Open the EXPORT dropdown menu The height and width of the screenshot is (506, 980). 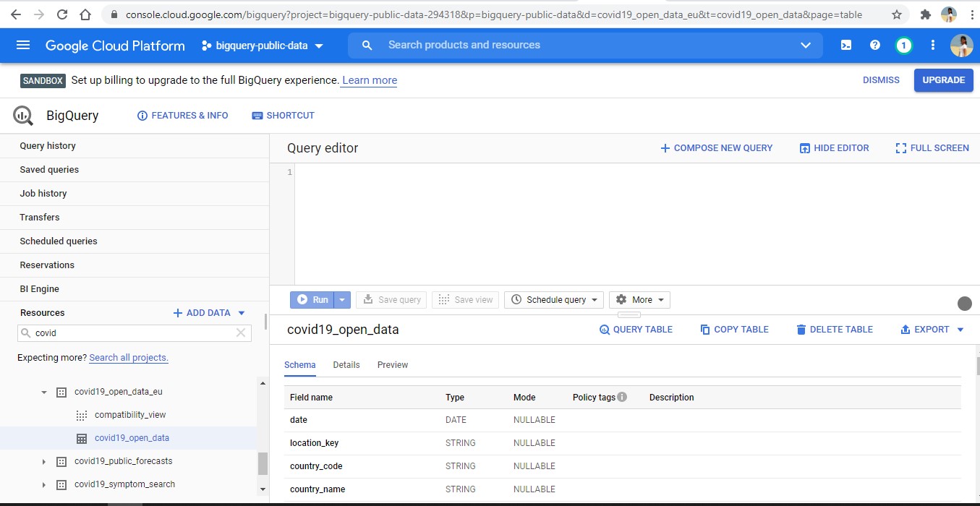[x=932, y=330]
